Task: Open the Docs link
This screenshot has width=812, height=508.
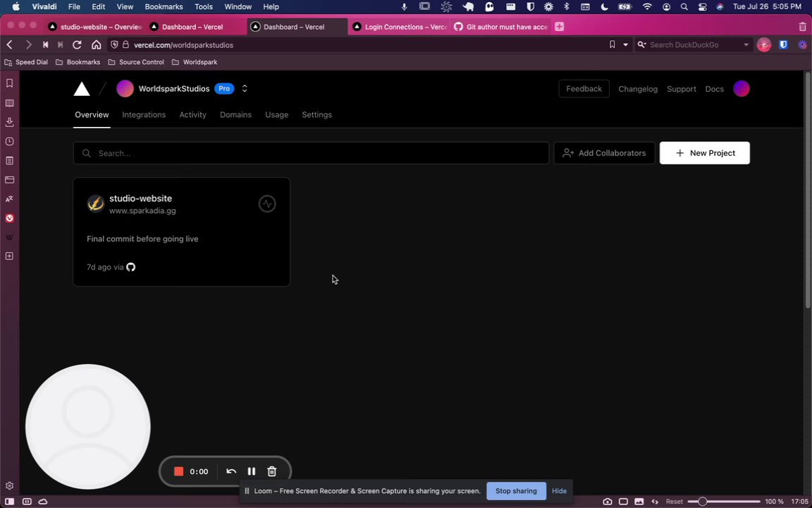Action: click(x=714, y=89)
